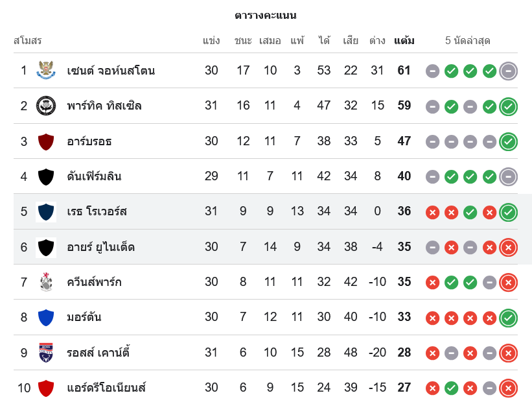Click the สโมสร club column header
The width and height of the screenshot is (532, 415).
point(28,41)
